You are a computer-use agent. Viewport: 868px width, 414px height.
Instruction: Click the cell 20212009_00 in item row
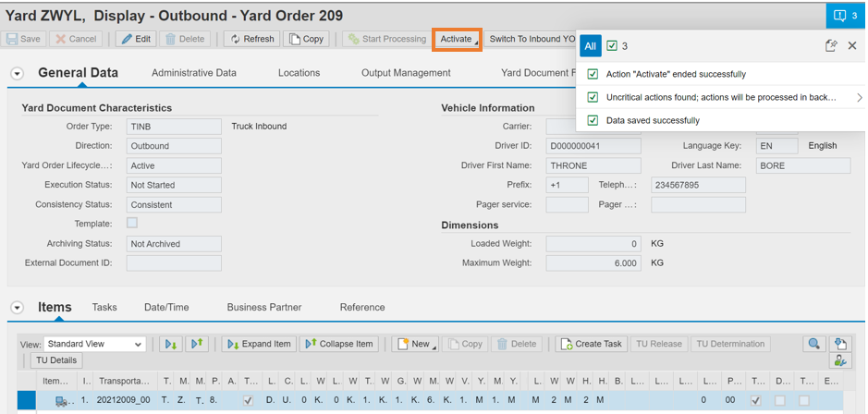tap(123, 400)
